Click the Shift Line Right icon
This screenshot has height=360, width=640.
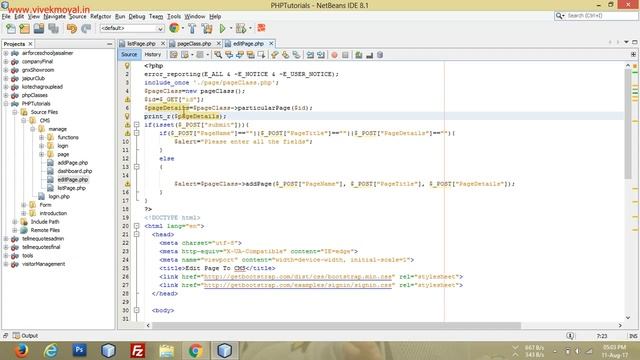click(321, 55)
